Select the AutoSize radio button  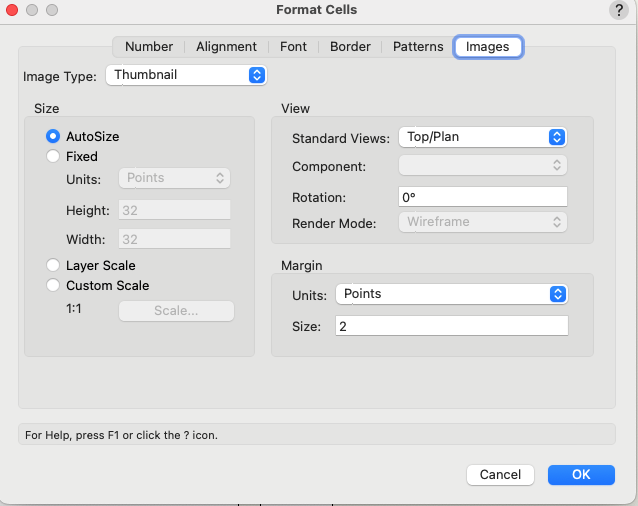point(54,136)
